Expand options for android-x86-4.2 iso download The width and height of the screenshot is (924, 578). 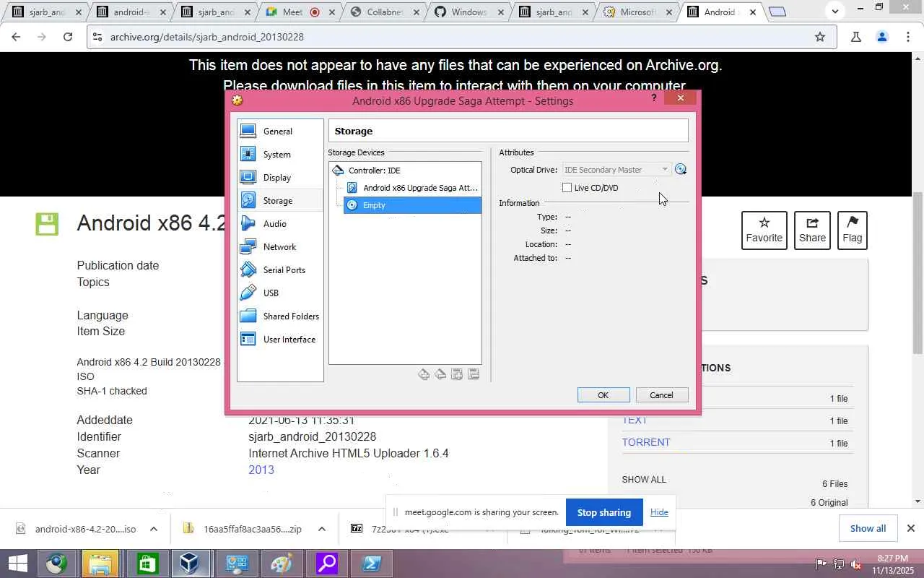(x=154, y=529)
